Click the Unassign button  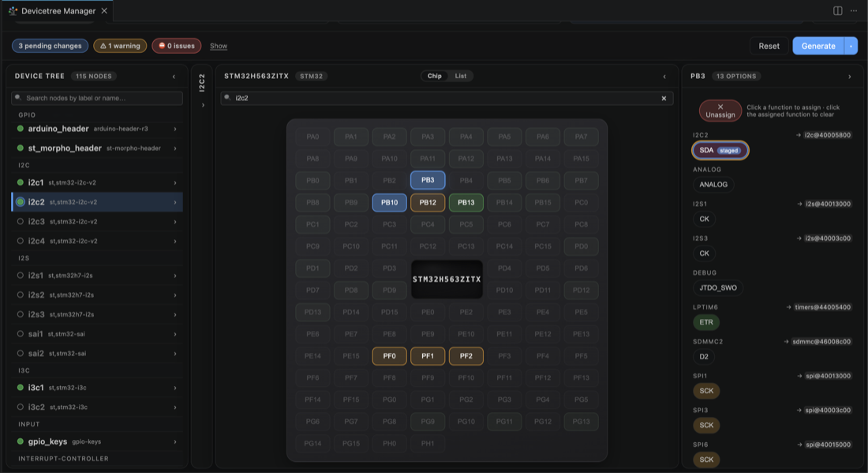[x=720, y=111]
